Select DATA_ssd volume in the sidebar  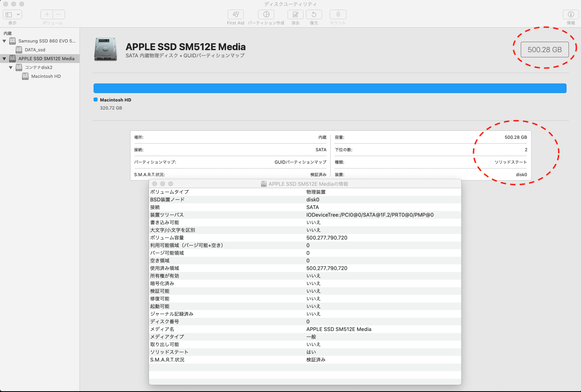[x=35, y=50]
